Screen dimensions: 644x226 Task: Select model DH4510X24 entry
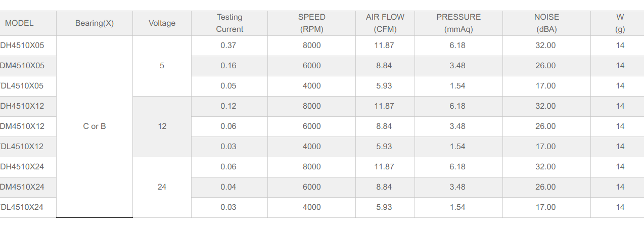(22, 167)
